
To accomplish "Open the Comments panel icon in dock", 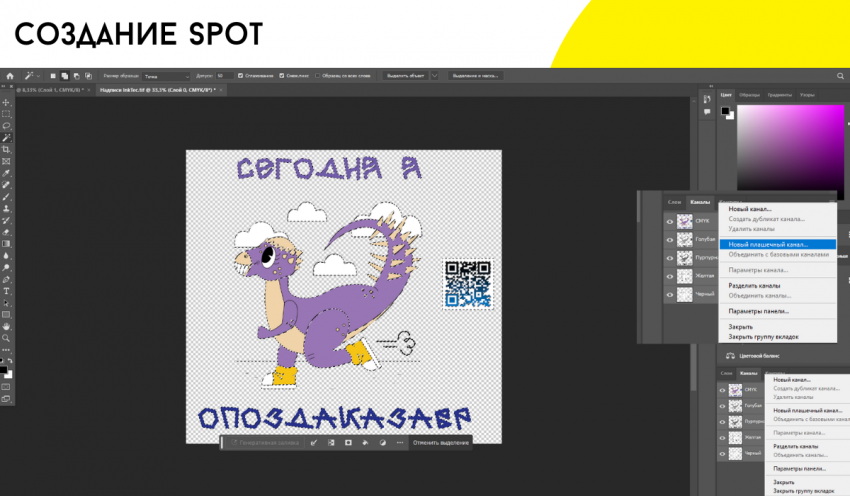I will (707, 112).
